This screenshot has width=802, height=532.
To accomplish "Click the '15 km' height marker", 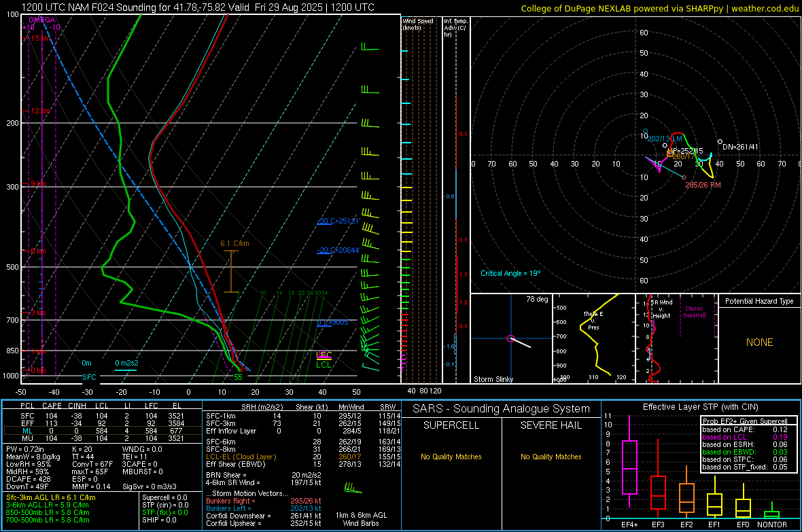I will (x=41, y=38).
